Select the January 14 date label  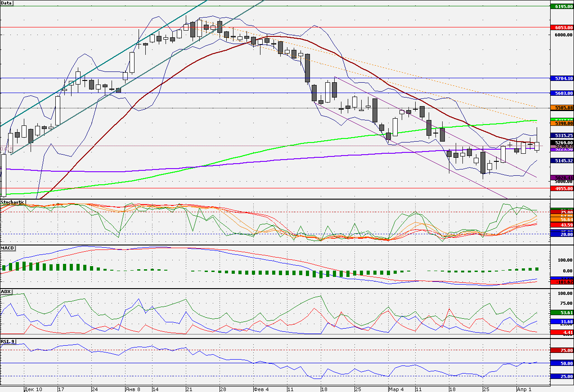[155, 389]
